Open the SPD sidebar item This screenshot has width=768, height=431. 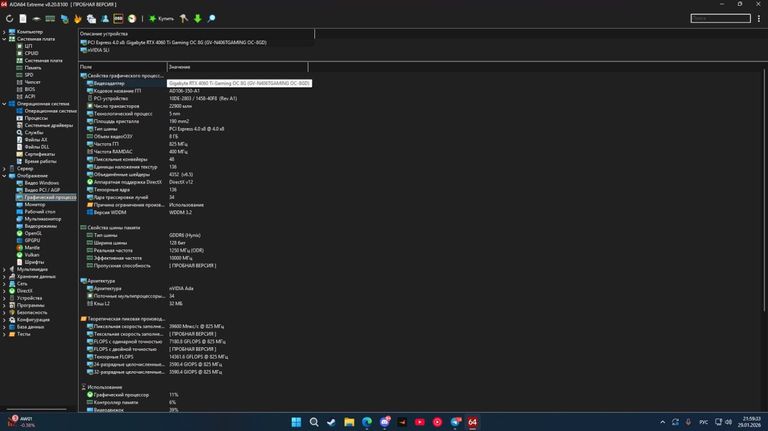click(29, 75)
